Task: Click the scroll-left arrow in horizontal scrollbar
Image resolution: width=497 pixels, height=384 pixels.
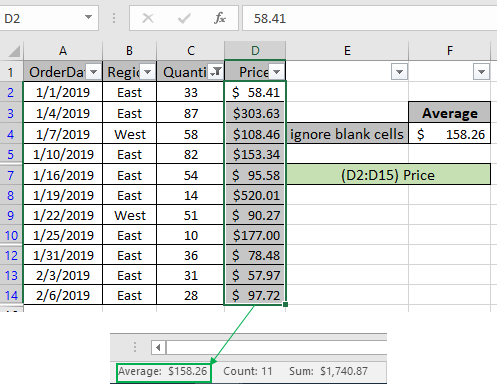Action: point(158,348)
